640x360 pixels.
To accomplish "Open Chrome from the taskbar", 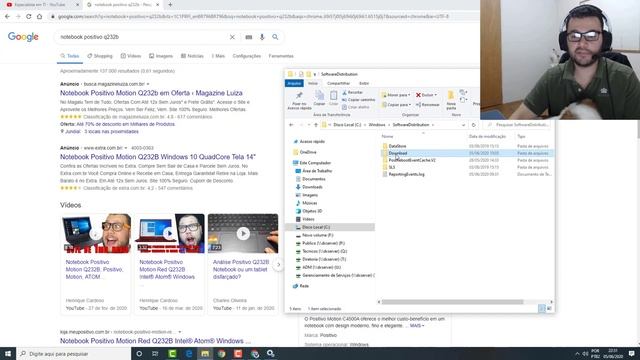I will pos(222,353).
